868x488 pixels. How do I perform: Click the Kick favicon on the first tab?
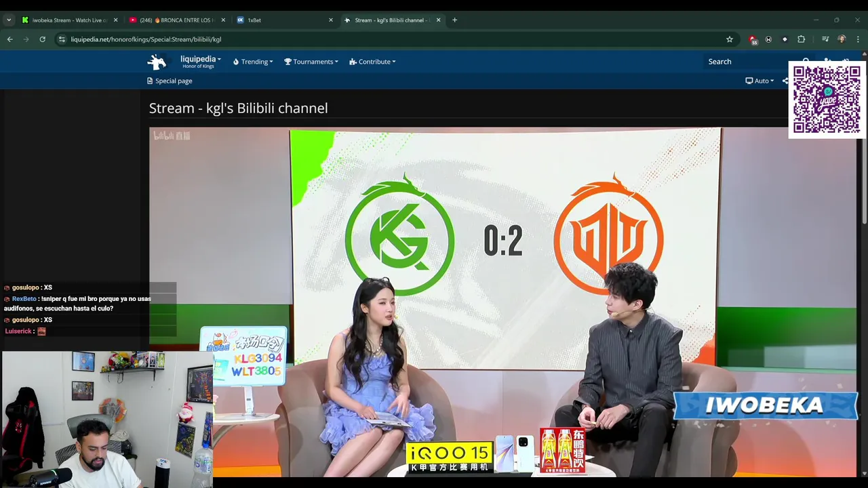click(x=25, y=20)
